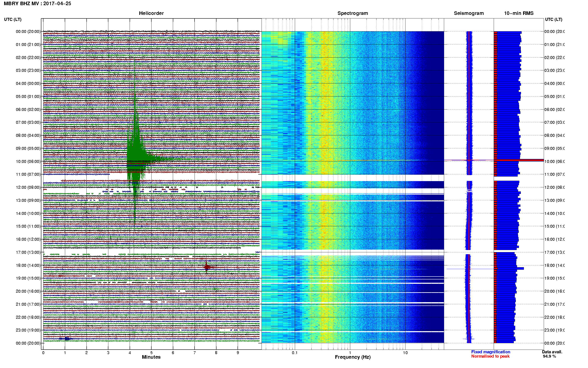Click the right-side time label '18:00 (14:0'
The width and height of the screenshot is (588, 368).
(555, 265)
